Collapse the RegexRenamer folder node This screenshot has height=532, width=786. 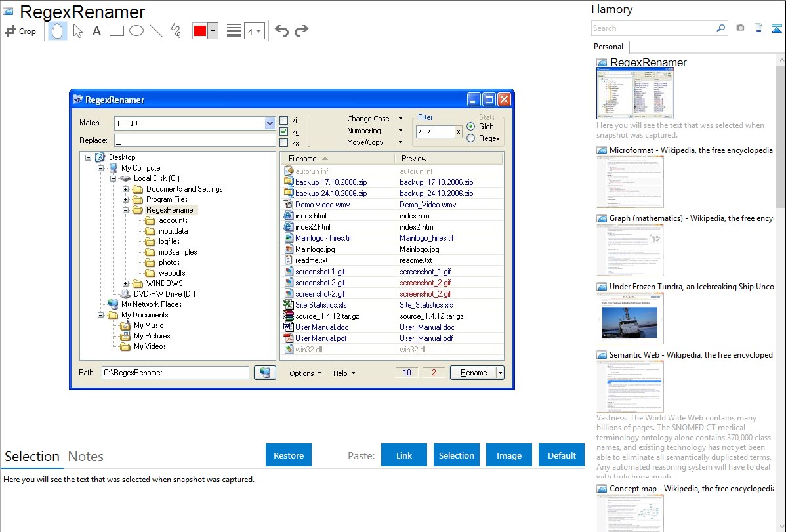(126, 210)
